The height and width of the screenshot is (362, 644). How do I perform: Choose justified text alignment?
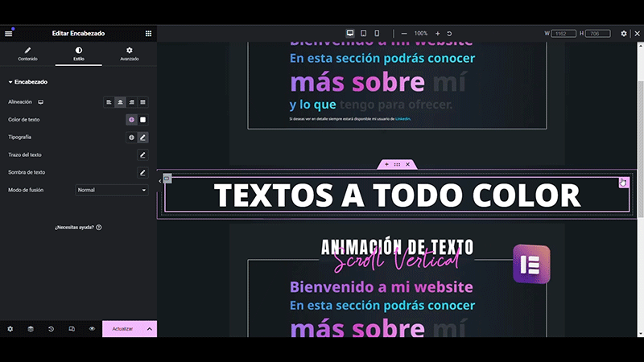(x=142, y=102)
